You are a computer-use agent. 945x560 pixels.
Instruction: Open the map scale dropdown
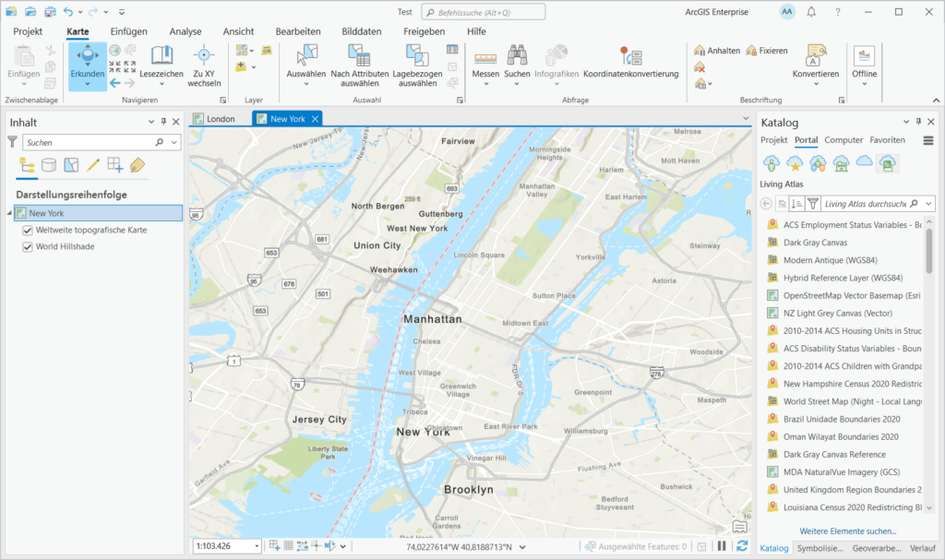[x=257, y=546]
